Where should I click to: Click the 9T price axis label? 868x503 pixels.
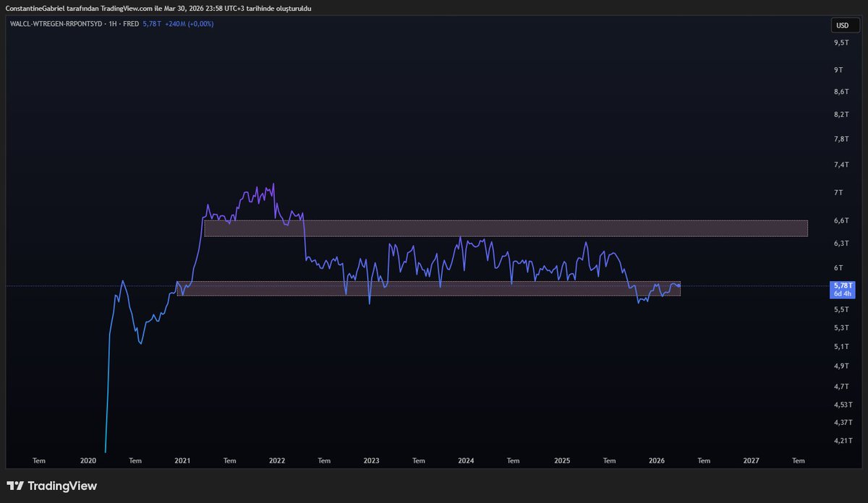[838, 70]
